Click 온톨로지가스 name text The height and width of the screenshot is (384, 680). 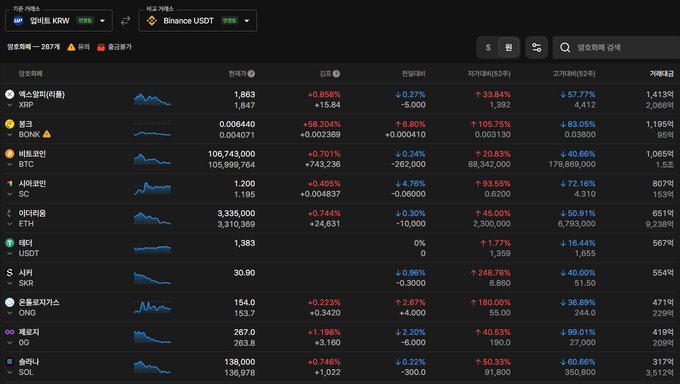39,302
